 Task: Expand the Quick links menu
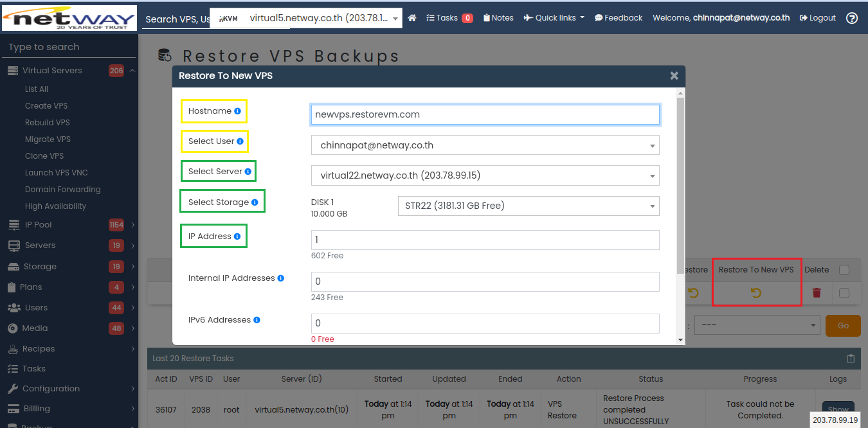(554, 18)
